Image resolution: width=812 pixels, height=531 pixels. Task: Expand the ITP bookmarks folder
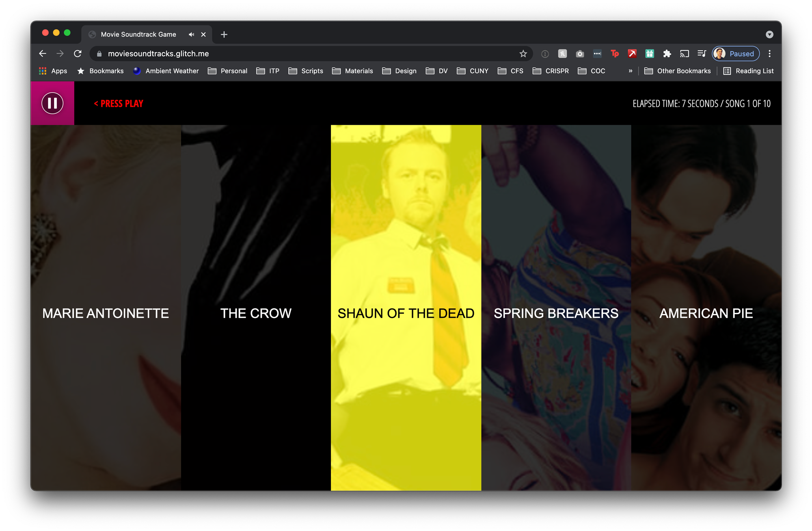click(268, 71)
